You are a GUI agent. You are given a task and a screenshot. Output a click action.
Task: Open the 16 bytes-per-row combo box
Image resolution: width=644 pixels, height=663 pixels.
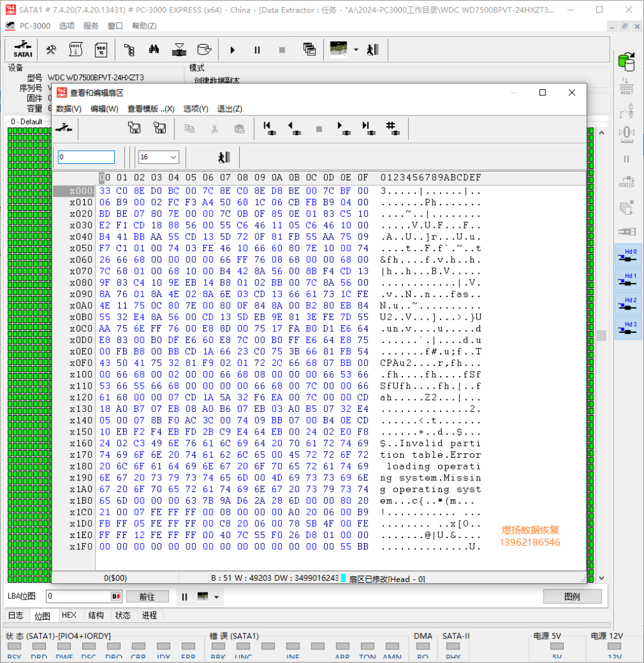tap(159, 157)
